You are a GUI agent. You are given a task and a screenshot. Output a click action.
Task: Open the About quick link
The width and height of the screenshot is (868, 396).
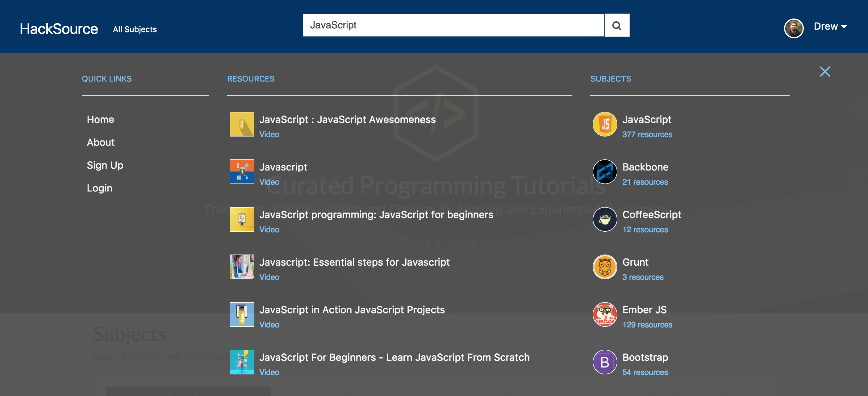(x=101, y=142)
